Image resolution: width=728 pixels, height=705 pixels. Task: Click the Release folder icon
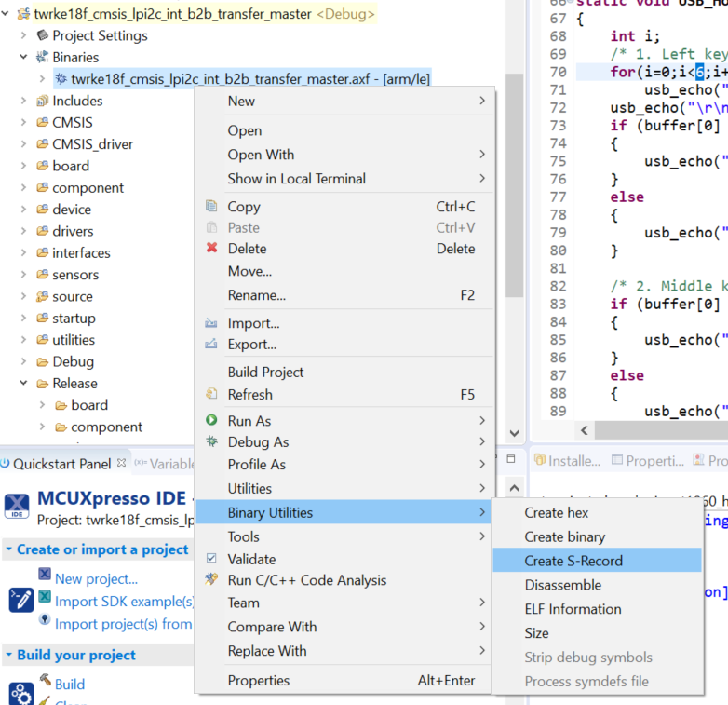coord(42,384)
